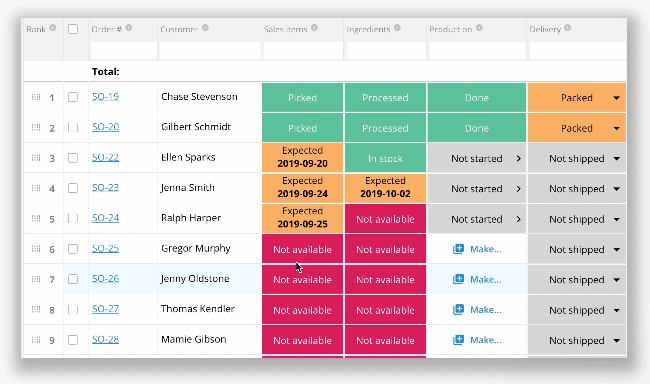Image resolution: width=650 pixels, height=384 pixels.
Task: Click Processed ingredients cell for SO-19
Action: [x=386, y=97]
